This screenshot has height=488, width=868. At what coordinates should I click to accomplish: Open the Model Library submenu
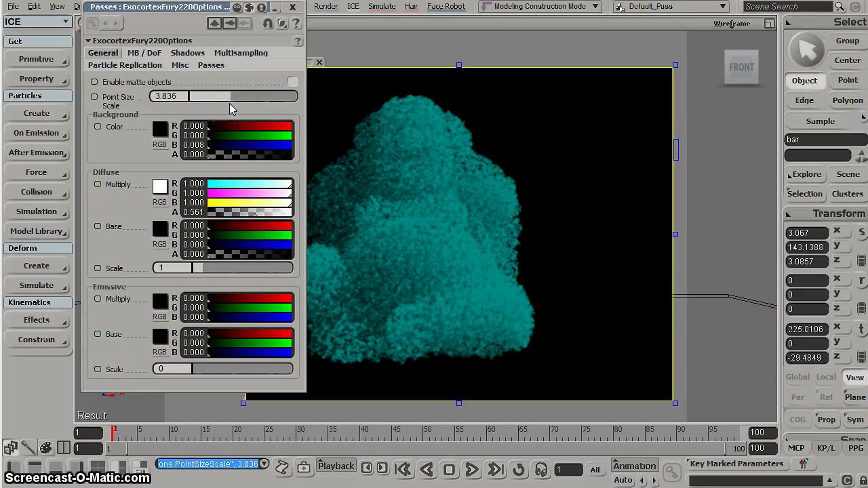pyautogui.click(x=37, y=231)
